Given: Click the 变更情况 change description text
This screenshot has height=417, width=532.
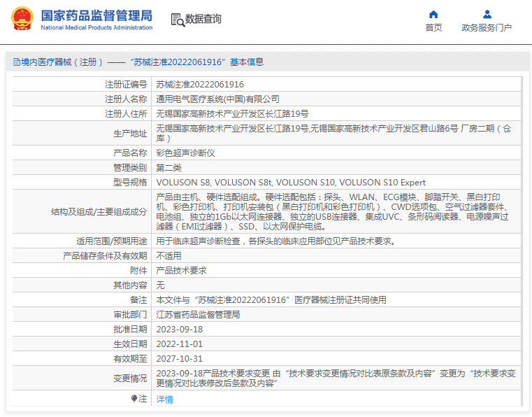Looking at the screenshot, I should point(336,378).
